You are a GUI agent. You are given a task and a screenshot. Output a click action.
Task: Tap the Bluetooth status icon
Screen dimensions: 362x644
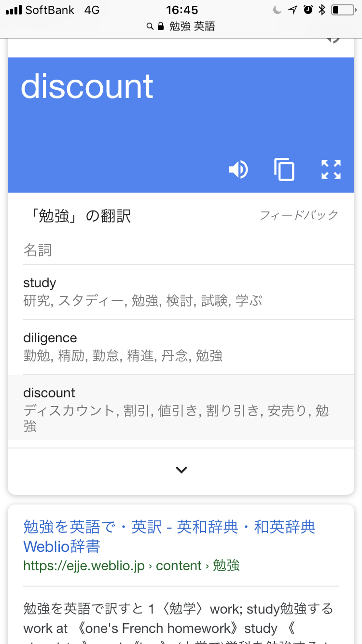322,10
